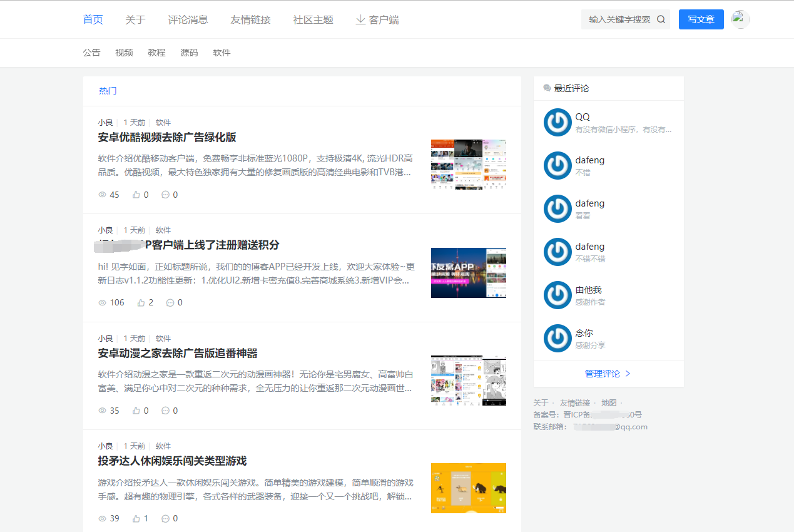Click the thumbs-up icon on 投矛达人 article
The image size is (794, 532).
tap(136, 518)
